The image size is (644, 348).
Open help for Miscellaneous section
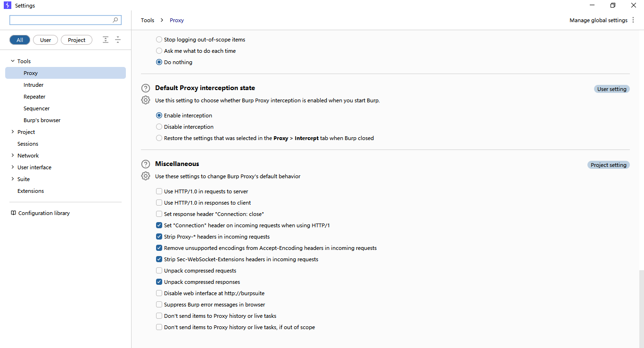pyautogui.click(x=146, y=164)
